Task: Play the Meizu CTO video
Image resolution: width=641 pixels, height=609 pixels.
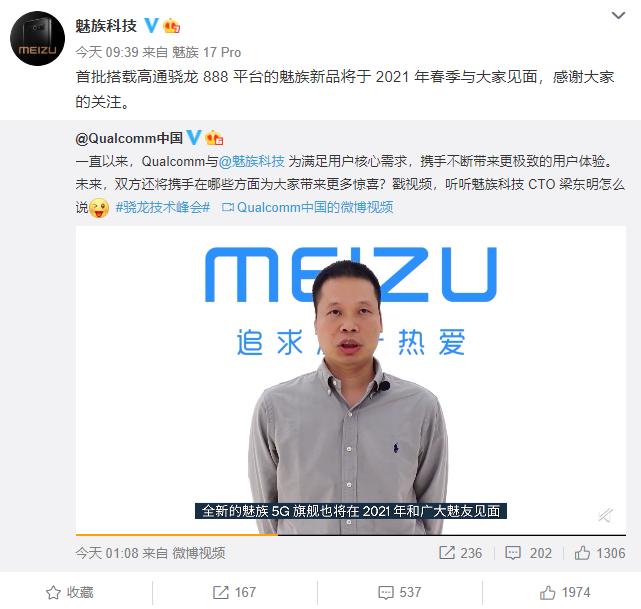Action: point(351,380)
